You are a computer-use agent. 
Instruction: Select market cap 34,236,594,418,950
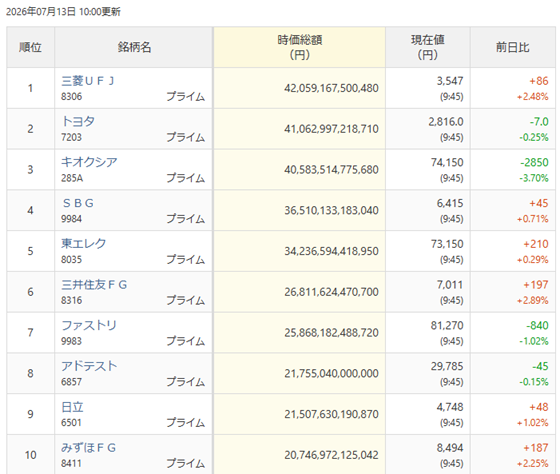tap(331, 251)
